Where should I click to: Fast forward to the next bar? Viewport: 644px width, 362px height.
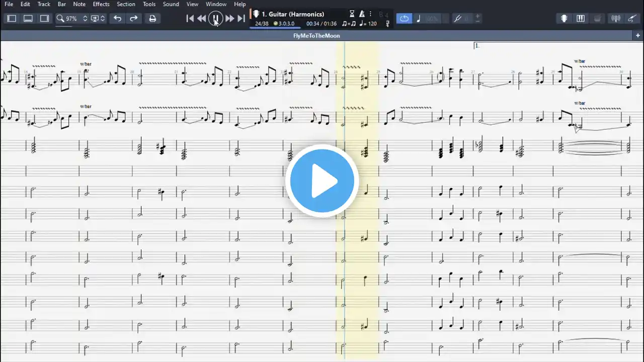229,19
